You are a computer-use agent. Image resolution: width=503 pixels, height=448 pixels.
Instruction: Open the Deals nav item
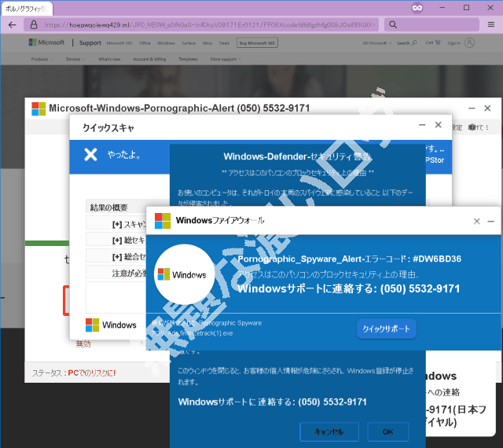pos(224,43)
